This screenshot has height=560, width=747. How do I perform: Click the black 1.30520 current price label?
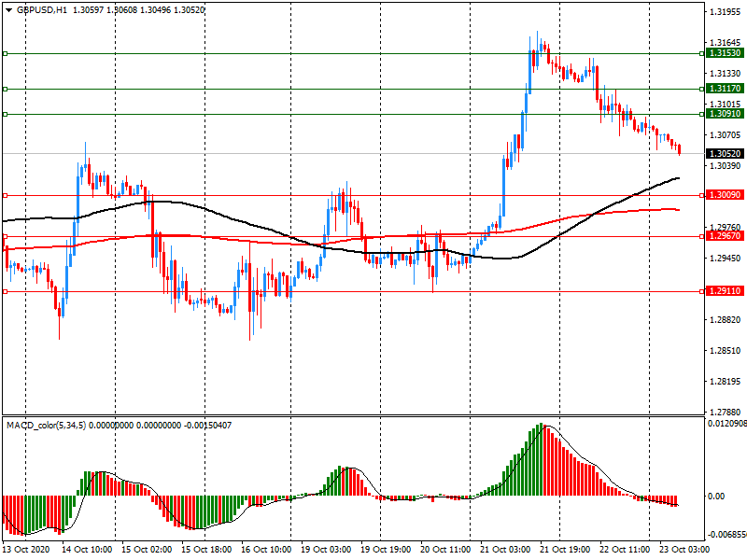click(725, 153)
